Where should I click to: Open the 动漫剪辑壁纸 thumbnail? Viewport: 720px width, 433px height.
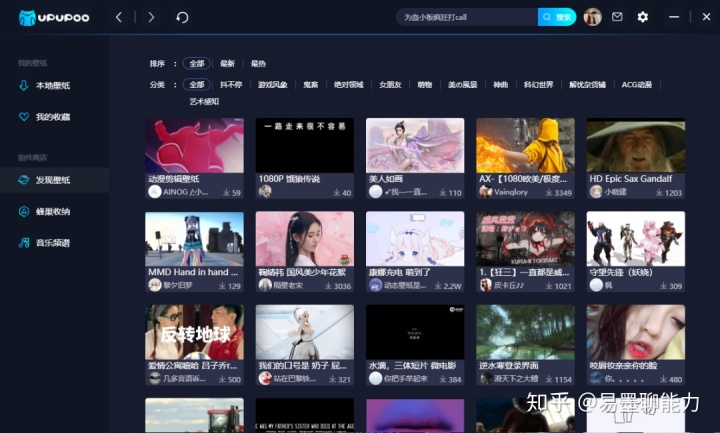pos(194,146)
